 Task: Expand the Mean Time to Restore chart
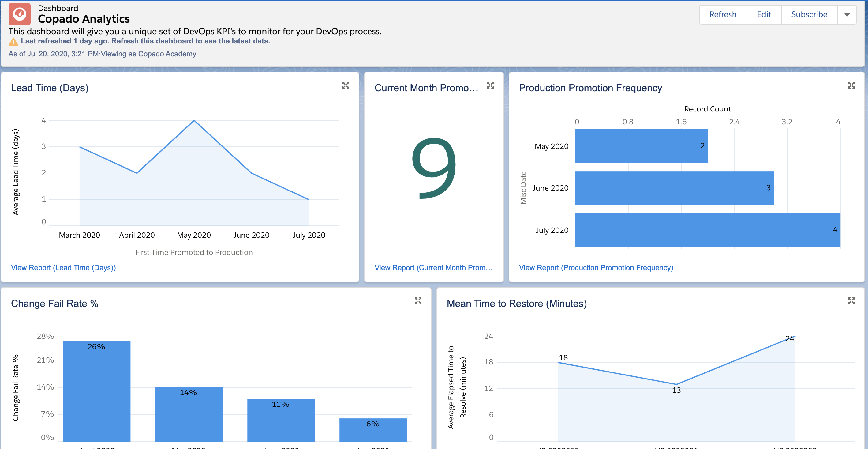[851, 301]
